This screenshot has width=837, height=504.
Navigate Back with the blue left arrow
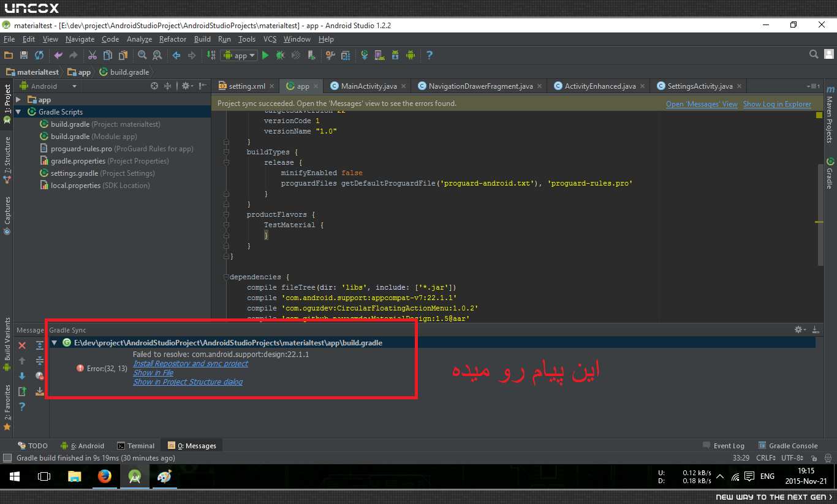point(176,55)
